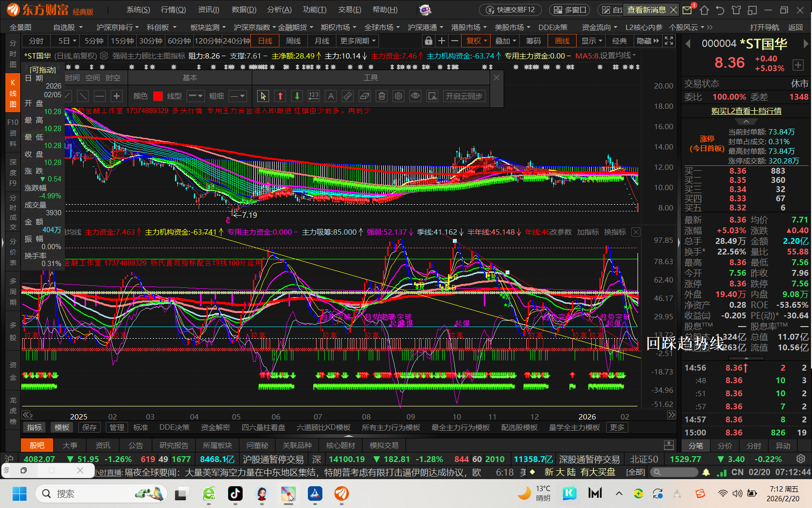812x508 pixels.
Task: Go to next stock arrow
Action: point(806,44)
